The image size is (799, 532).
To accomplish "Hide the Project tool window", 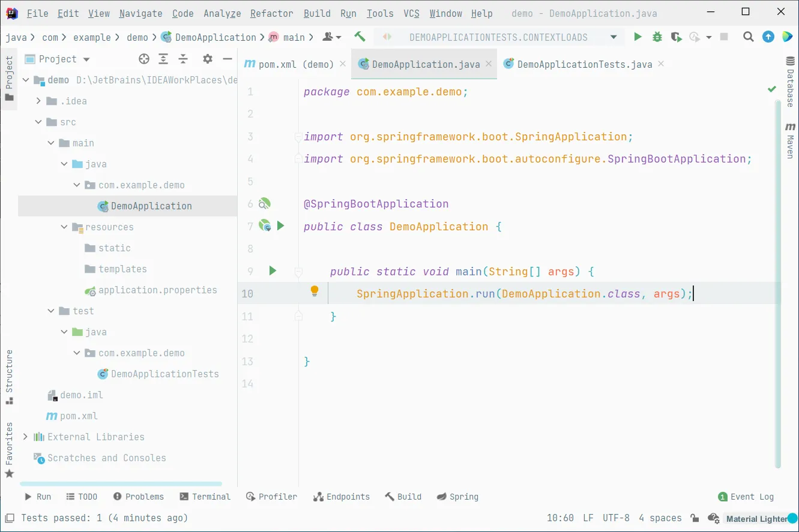I will pyautogui.click(x=228, y=59).
